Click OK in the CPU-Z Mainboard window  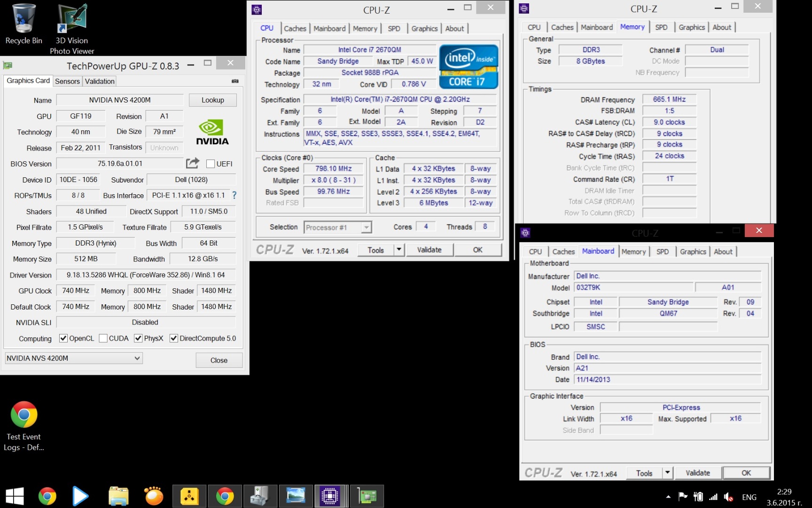pyautogui.click(x=746, y=473)
